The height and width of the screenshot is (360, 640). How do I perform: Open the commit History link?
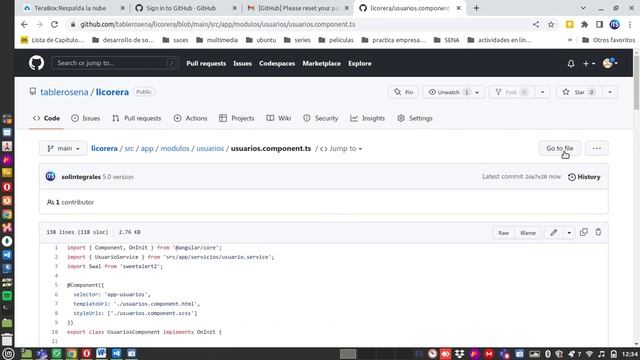[584, 177]
